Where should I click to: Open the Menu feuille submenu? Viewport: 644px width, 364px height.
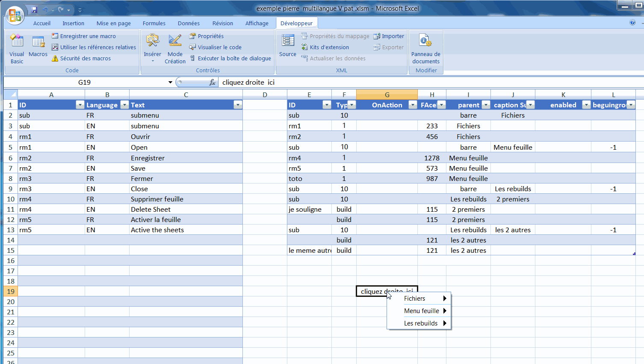click(x=419, y=311)
